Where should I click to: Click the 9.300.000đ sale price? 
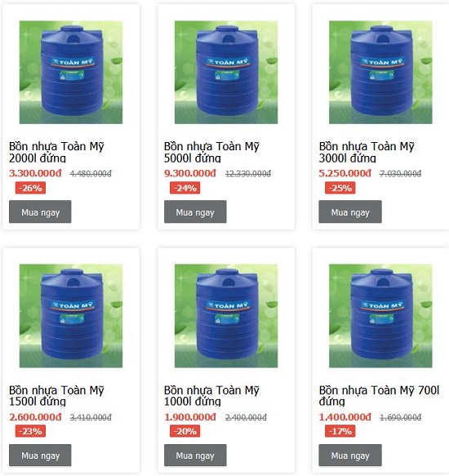[190, 173]
